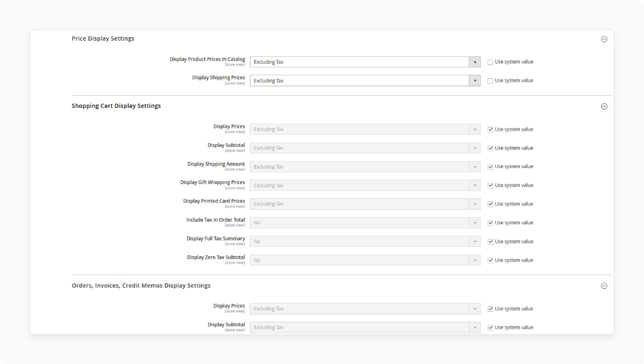Screen dimensions: 644x364
Task: Open Display Shipping Prices dropdown
Action: (365, 81)
